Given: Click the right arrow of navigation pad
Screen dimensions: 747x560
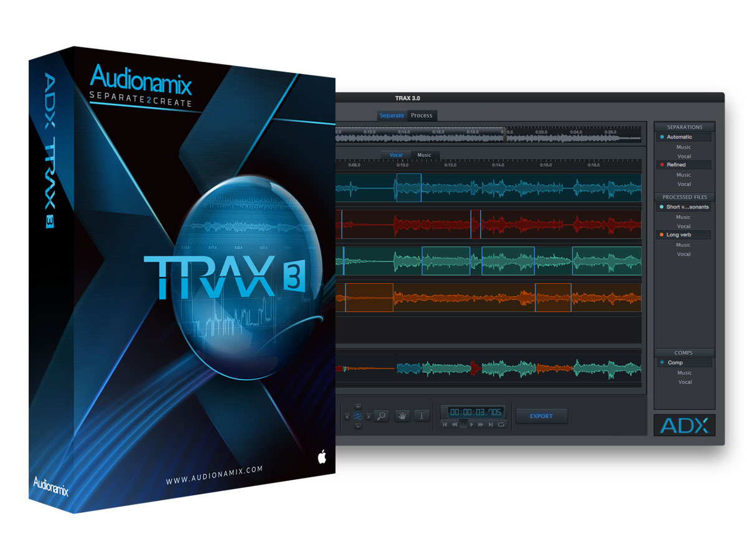Looking at the screenshot, I should (x=369, y=416).
